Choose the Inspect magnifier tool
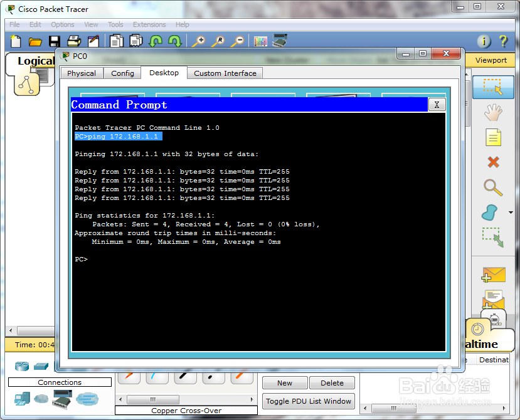 point(493,187)
